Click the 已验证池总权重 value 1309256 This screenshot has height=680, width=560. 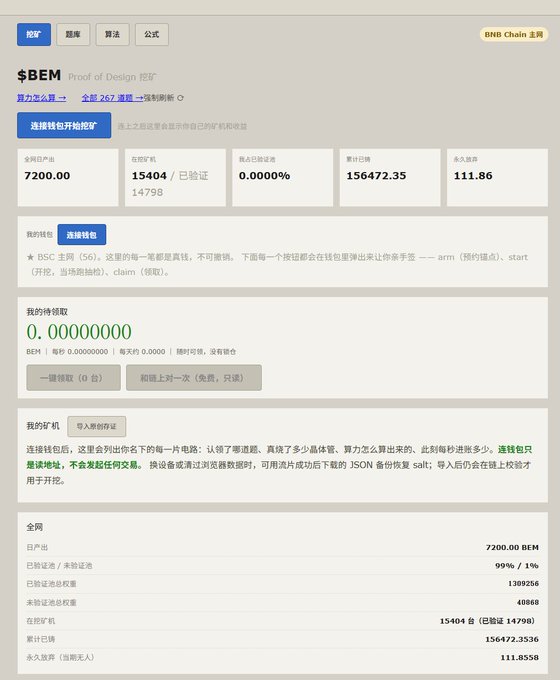click(x=524, y=584)
